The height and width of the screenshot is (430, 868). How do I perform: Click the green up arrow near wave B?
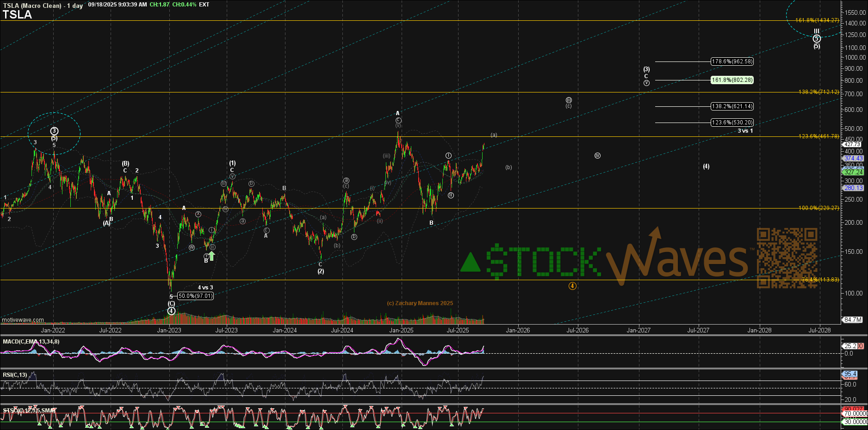[211, 256]
